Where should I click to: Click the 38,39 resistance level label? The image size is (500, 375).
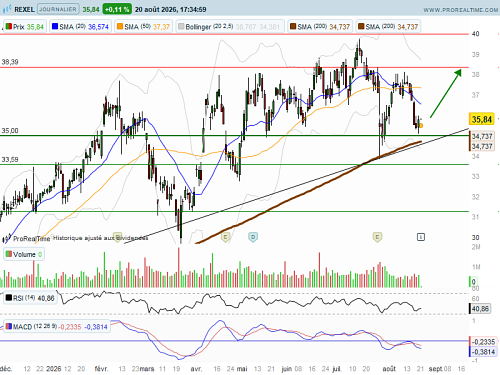coord(10,62)
